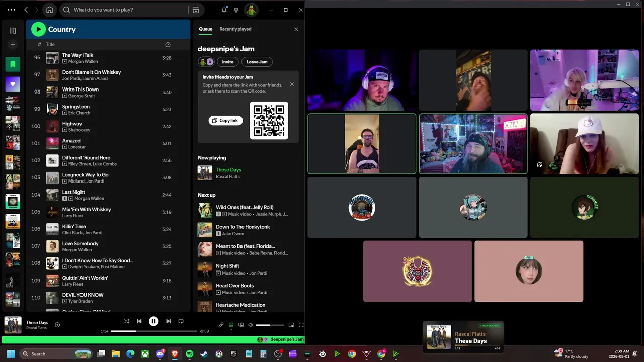This screenshot has width=644, height=362.
Task: Select the track 'Write This Down'
Action: click(x=80, y=89)
